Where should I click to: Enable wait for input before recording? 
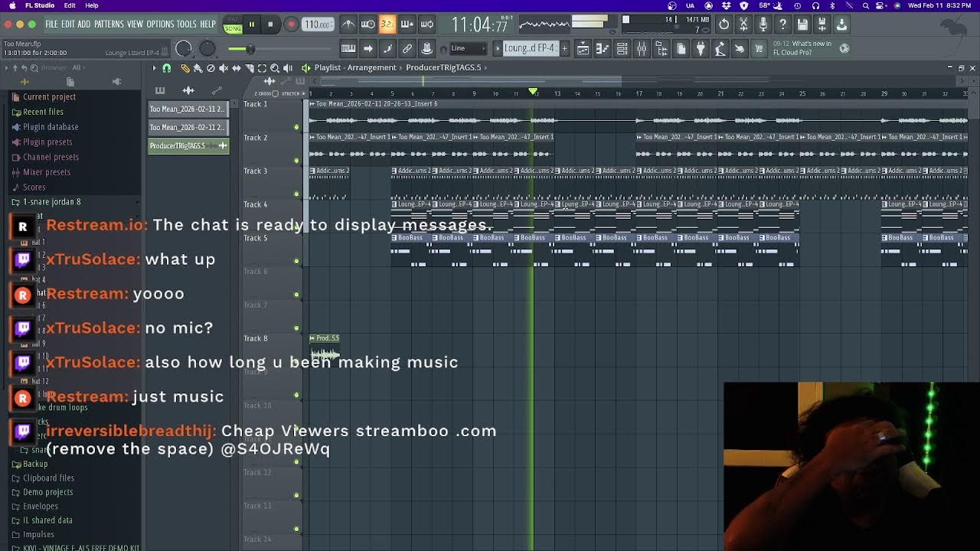[x=368, y=24]
